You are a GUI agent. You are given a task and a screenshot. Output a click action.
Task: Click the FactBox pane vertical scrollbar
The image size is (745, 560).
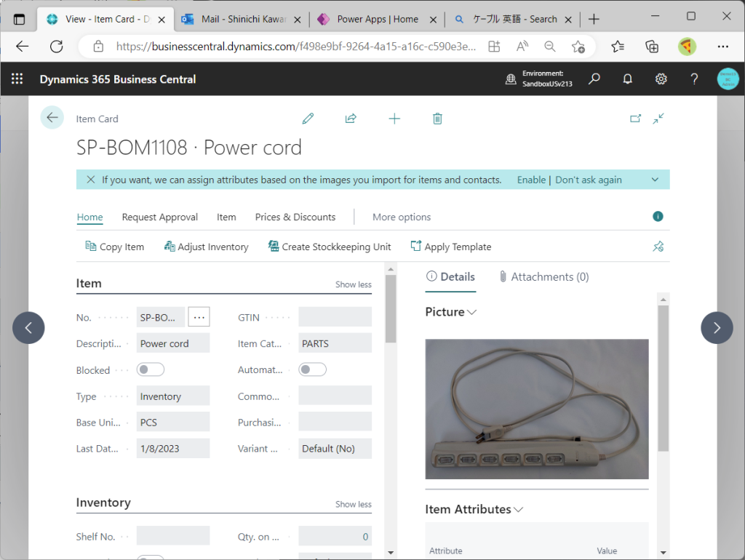pyautogui.click(x=664, y=378)
